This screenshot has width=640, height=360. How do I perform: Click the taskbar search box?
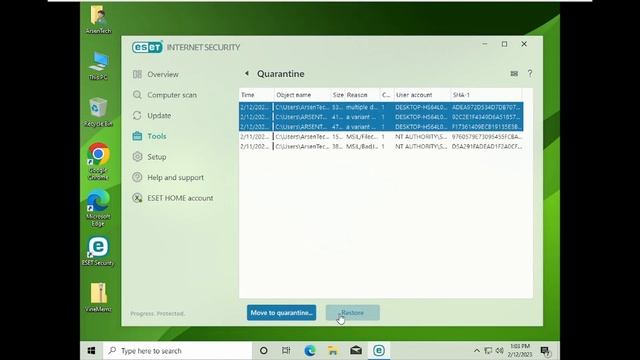pyautogui.click(x=177, y=351)
